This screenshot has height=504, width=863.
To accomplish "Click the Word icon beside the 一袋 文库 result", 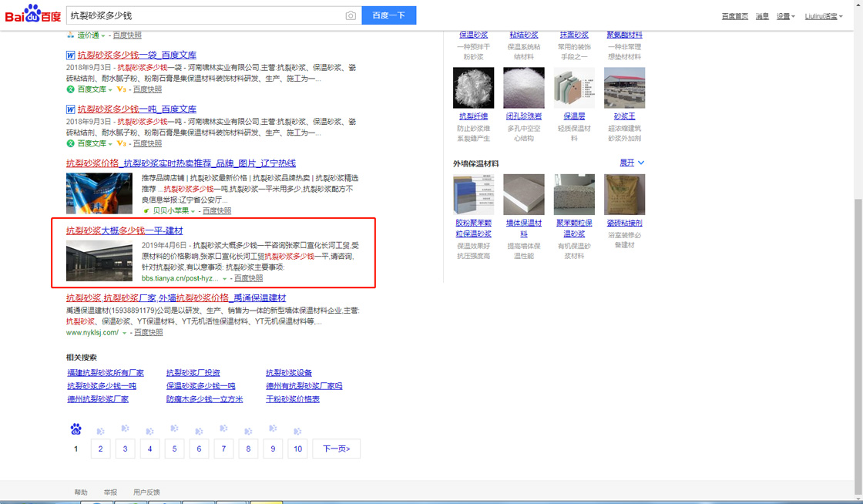I will tap(70, 55).
